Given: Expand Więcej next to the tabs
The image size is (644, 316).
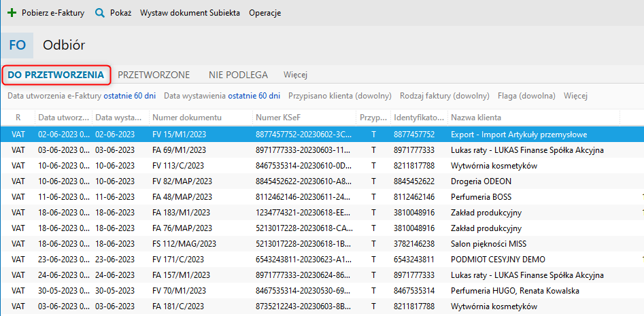Looking at the screenshot, I should [296, 75].
